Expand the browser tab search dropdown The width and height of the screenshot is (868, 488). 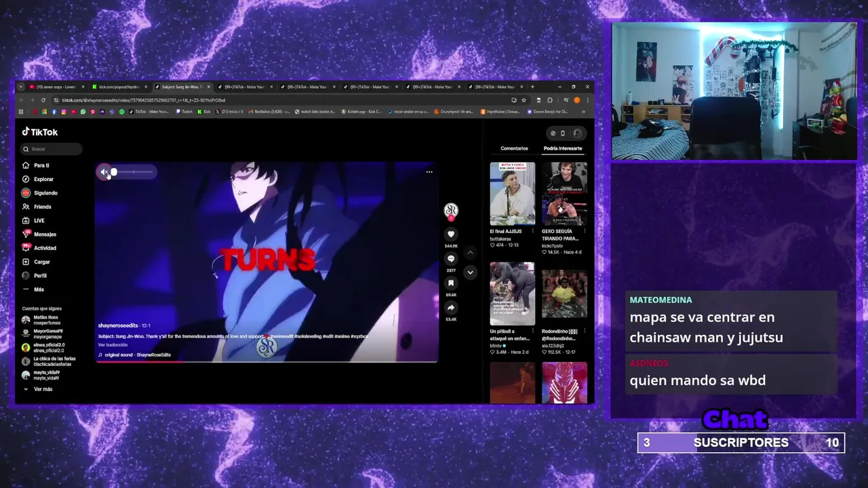click(21, 87)
